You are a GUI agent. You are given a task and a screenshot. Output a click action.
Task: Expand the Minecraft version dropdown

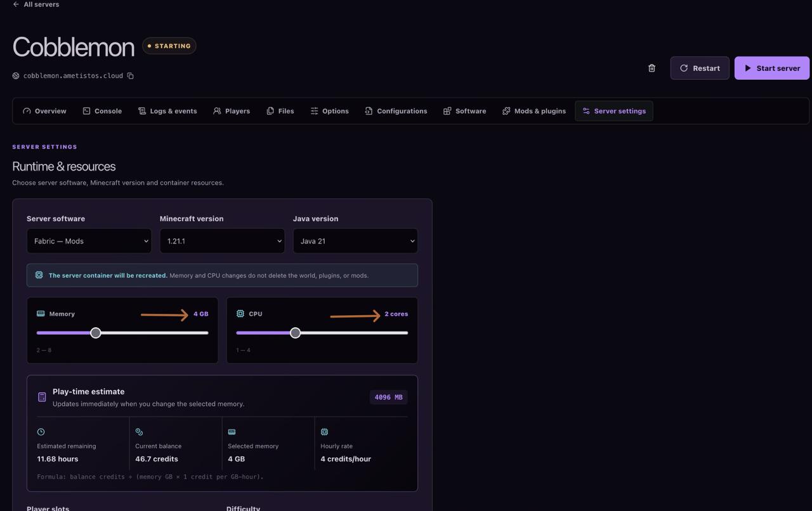(222, 241)
